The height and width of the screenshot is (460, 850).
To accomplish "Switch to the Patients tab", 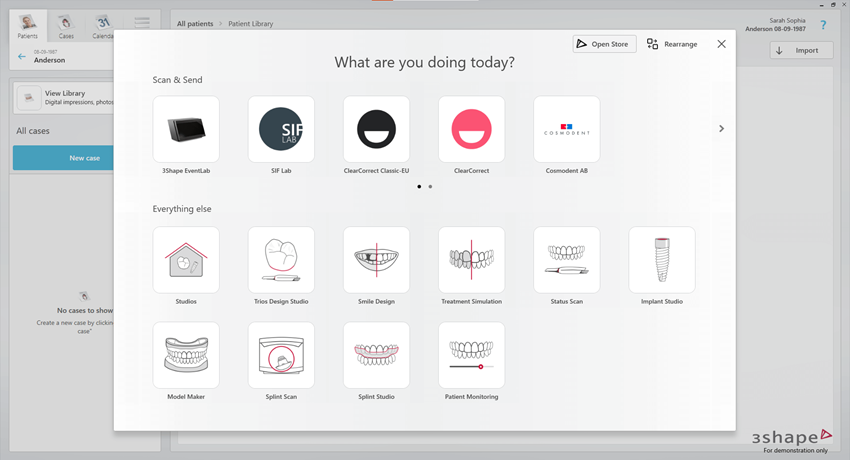I will tap(27, 26).
